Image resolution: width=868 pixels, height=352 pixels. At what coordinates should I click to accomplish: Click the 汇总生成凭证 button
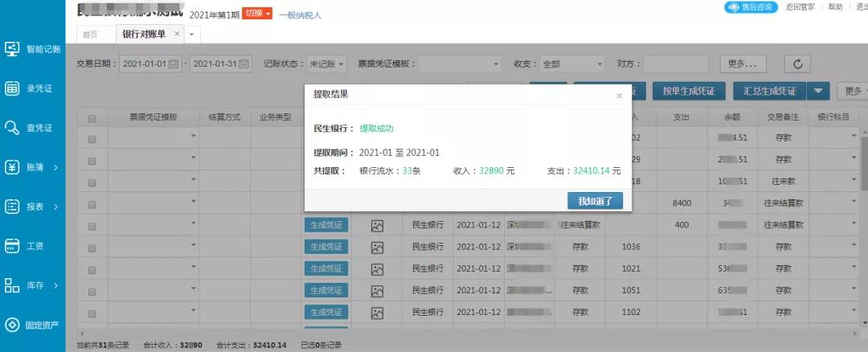(x=770, y=91)
